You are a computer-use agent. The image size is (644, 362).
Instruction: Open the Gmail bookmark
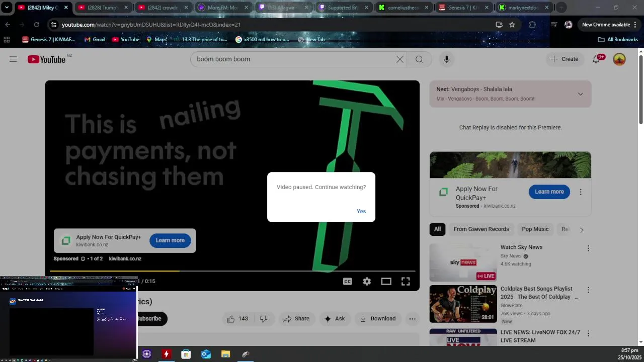tap(95, 40)
